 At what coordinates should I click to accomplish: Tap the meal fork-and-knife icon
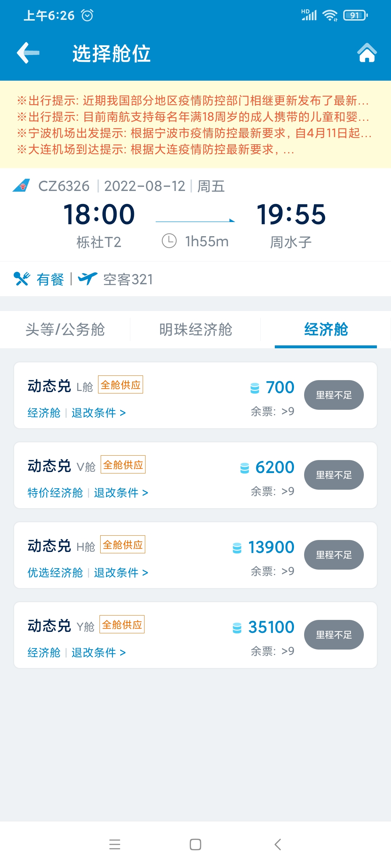point(21,279)
